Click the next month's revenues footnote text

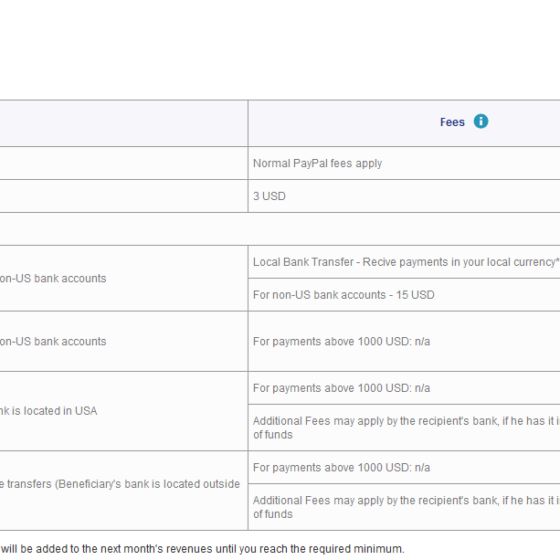202,549
